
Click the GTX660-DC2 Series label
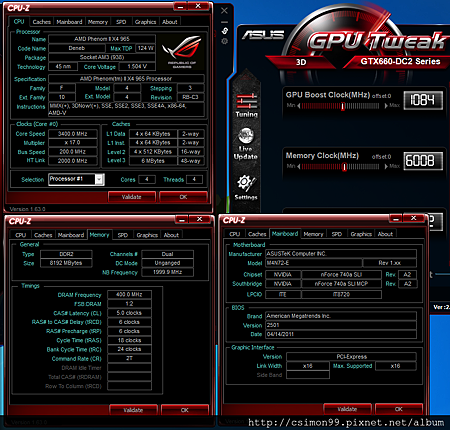click(400, 61)
